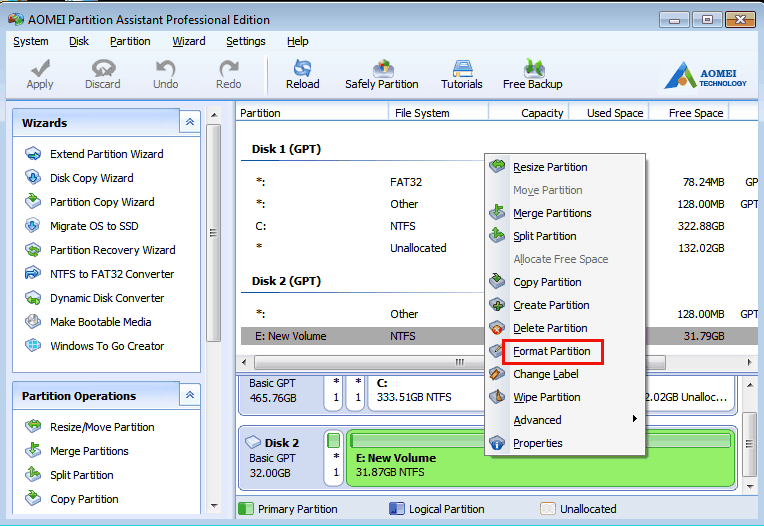
Task: Click the Disk 2 drive icon
Action: click(253, 442)
